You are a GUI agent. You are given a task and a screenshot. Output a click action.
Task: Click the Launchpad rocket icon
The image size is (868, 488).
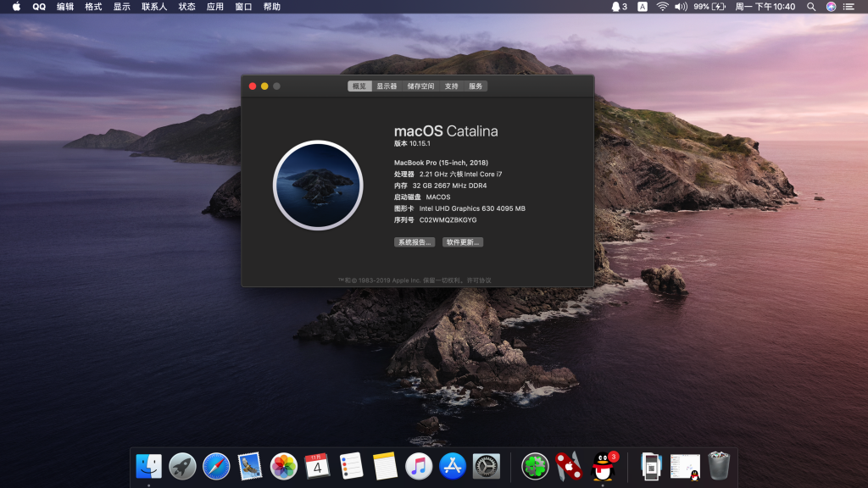(182, 466)
